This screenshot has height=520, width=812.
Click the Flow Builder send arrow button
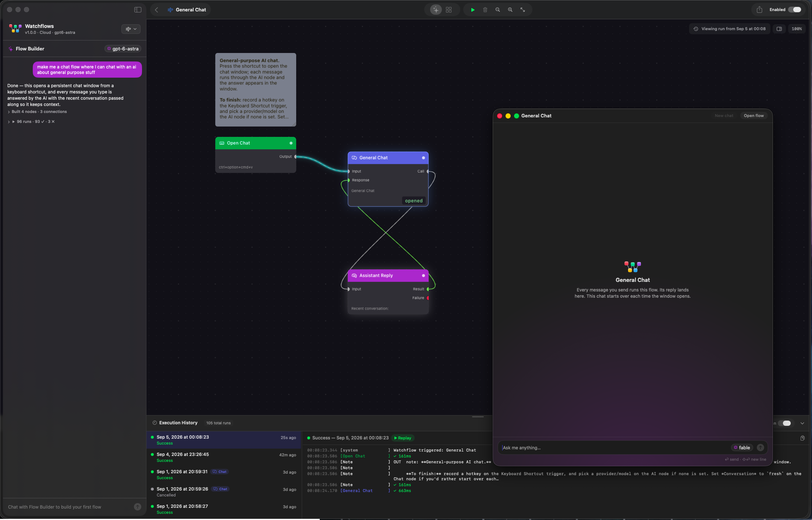pyautogui.click(x=137, y=507)
